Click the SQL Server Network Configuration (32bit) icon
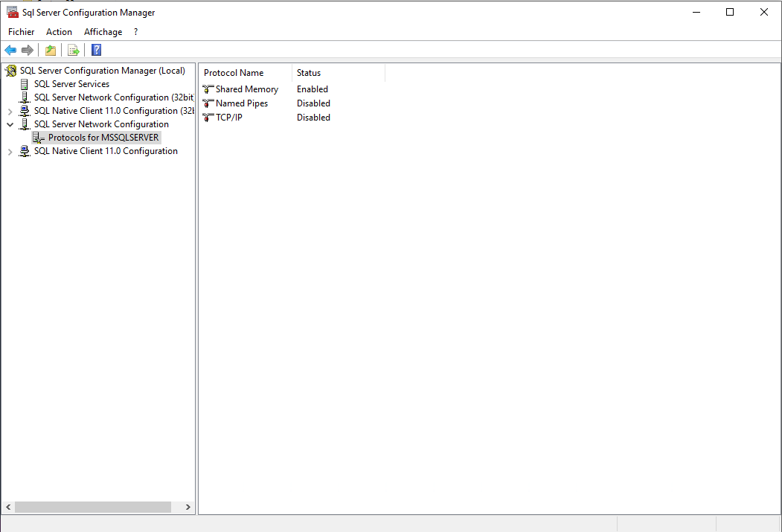Viewport: 782px width, 532px height. [24, 97]
